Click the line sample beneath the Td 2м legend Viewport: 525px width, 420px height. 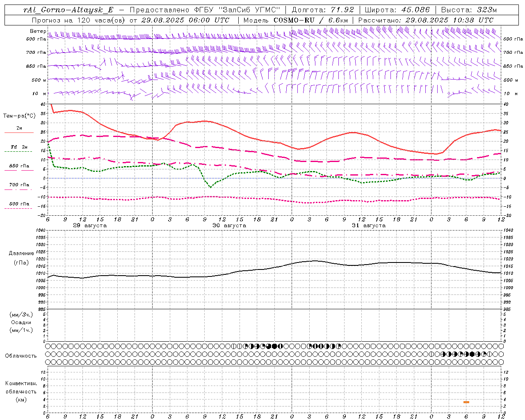coord(18,152)
